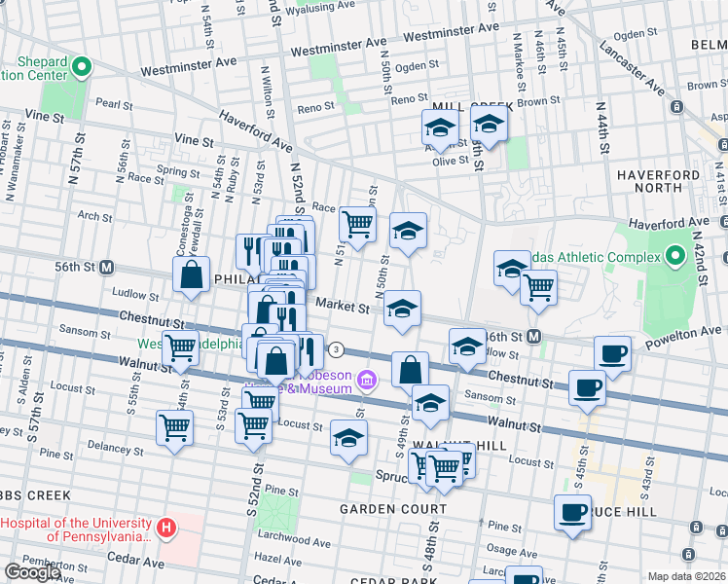Click the Map data ©2026 attribution
The height and width of the screenshot is (584, 728).
[x=687, y=576]
